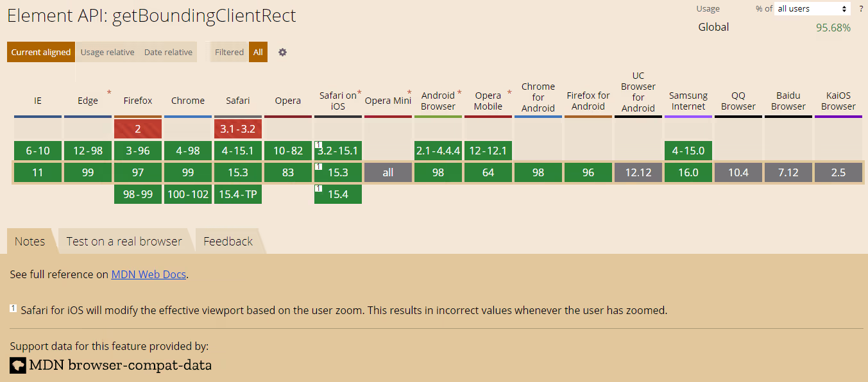This screenshot has width=868, height=382.
Task: Select the Safari on iOS 3.2-15.1 cell
Action: [x=338, y=151]
